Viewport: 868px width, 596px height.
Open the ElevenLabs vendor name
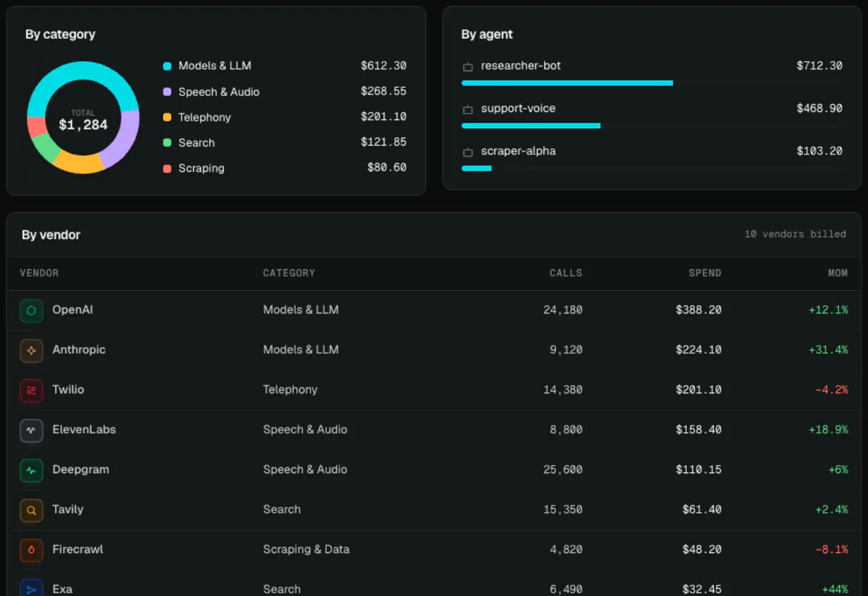85,430
